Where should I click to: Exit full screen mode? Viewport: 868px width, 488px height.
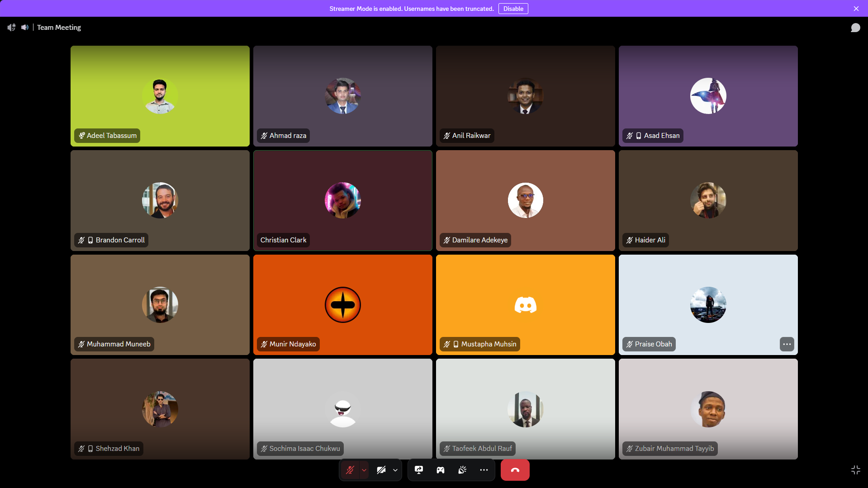tap(855, 470)
